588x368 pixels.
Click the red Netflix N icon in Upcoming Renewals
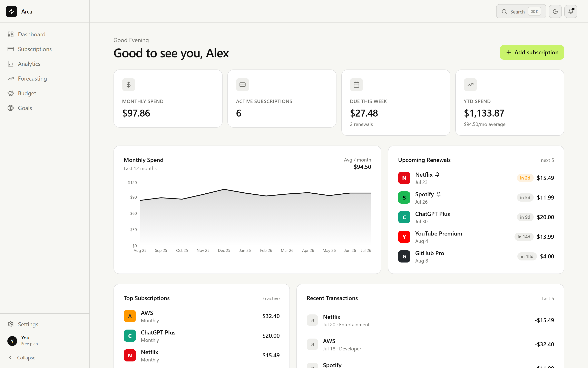404,178
